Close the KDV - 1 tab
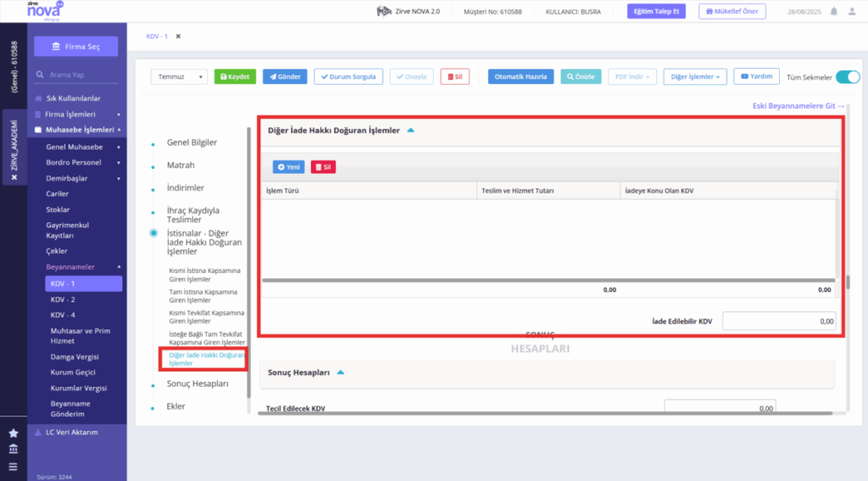Screen dimensions: 868x481 tap(178, 36)
